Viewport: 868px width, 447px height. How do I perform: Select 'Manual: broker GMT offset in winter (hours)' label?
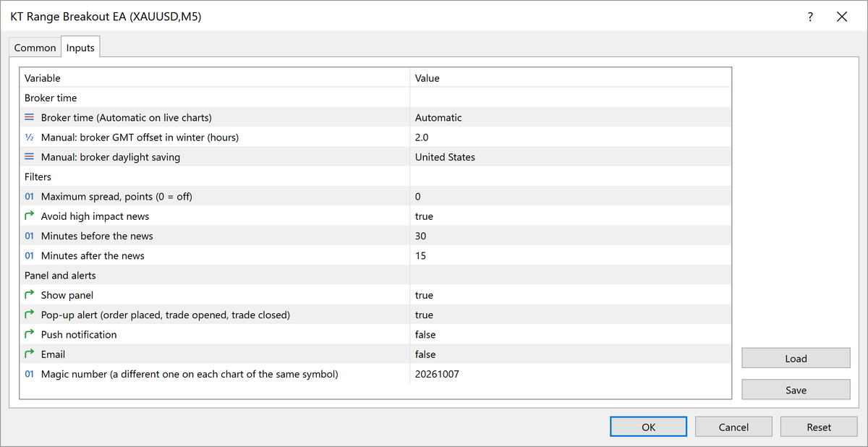(140, 137)
